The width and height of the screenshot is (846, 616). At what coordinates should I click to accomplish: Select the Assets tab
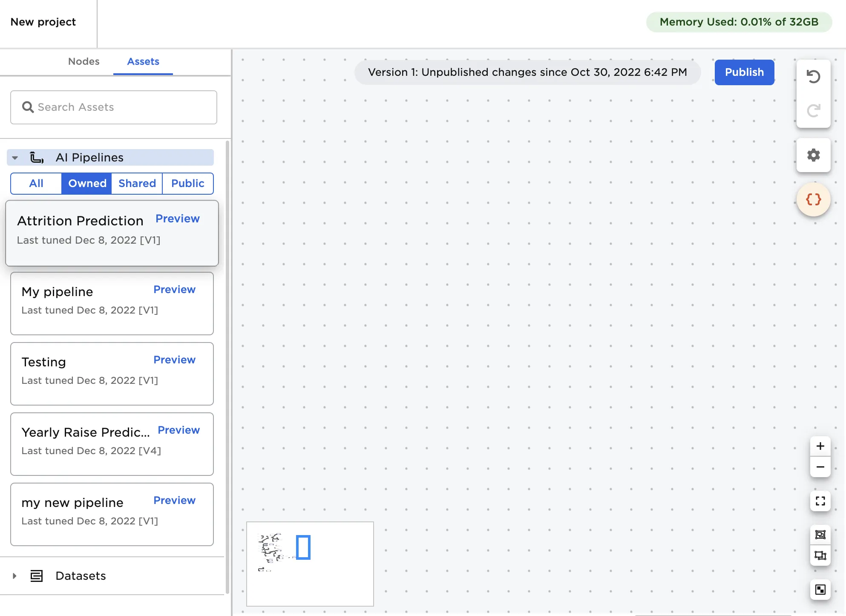143,61
